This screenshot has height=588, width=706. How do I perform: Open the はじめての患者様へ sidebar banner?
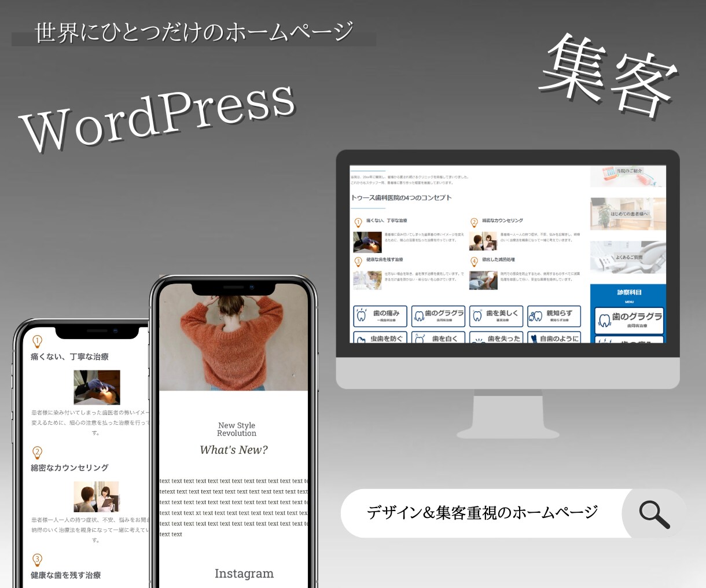[628, 214]
